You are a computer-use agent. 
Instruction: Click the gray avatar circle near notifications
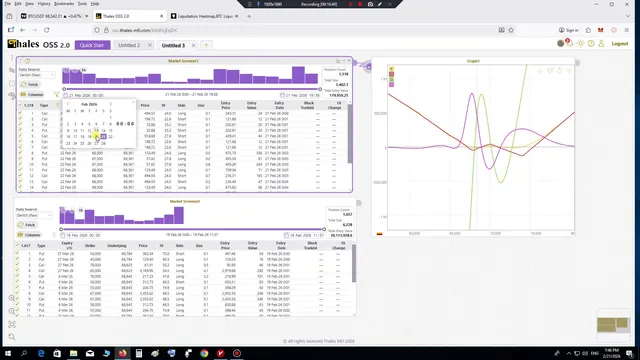coord(561,44)
